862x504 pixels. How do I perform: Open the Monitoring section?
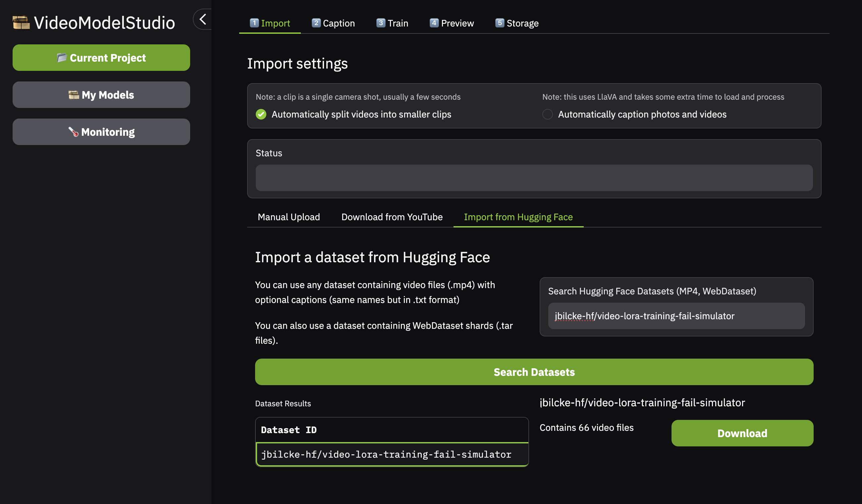pyautogui.click(x=101, y=132)
